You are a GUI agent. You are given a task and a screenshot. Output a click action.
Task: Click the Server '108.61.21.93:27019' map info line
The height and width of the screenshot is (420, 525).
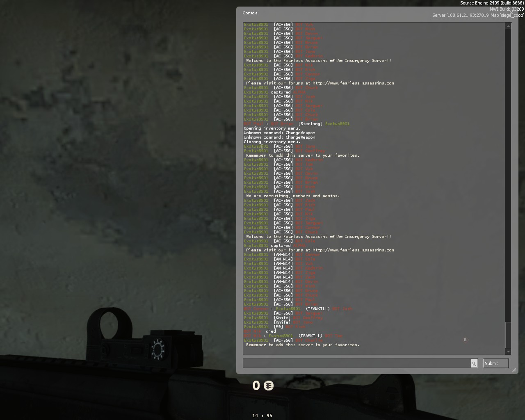click(x=478, y=15)
